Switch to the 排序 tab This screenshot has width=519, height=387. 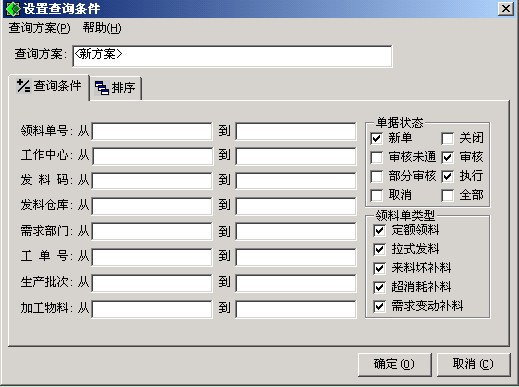[x=115, y=88]
